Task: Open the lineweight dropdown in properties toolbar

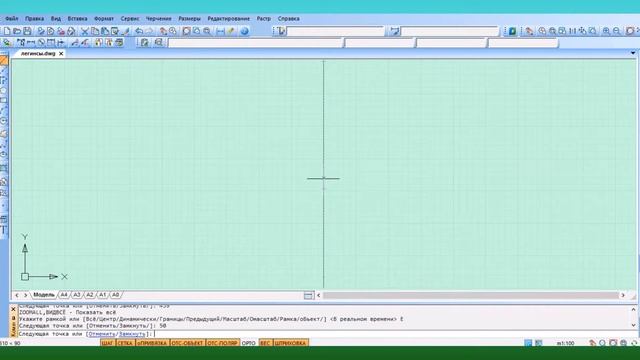Action: 523,43
